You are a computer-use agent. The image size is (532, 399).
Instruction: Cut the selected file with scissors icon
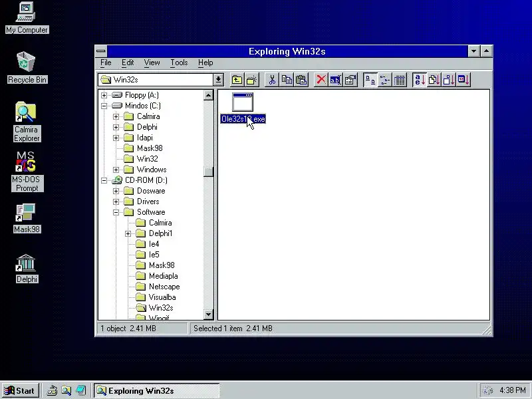tap(272, 80)
